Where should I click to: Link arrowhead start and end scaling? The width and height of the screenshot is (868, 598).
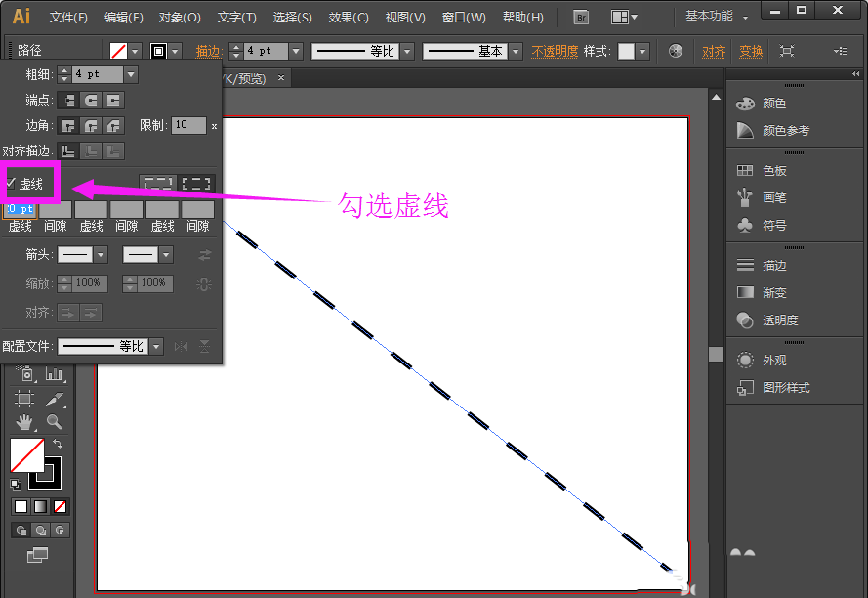[x=204, y=283]
